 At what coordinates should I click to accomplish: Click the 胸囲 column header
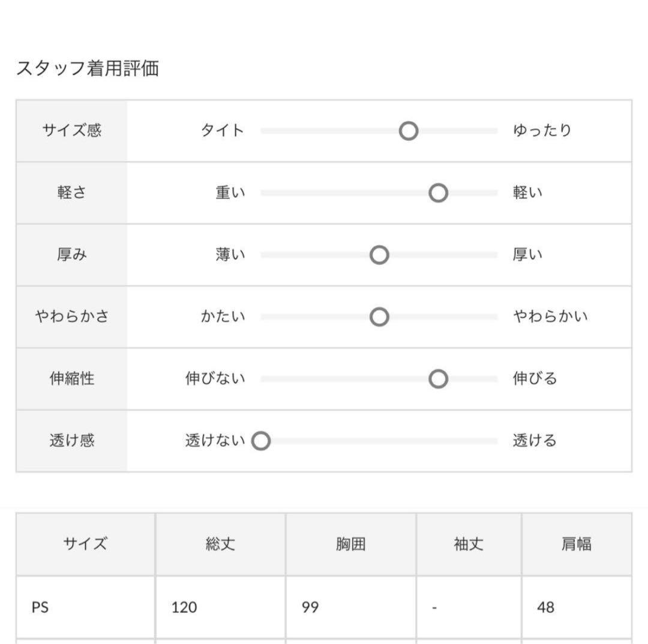[x=351, y=544]
